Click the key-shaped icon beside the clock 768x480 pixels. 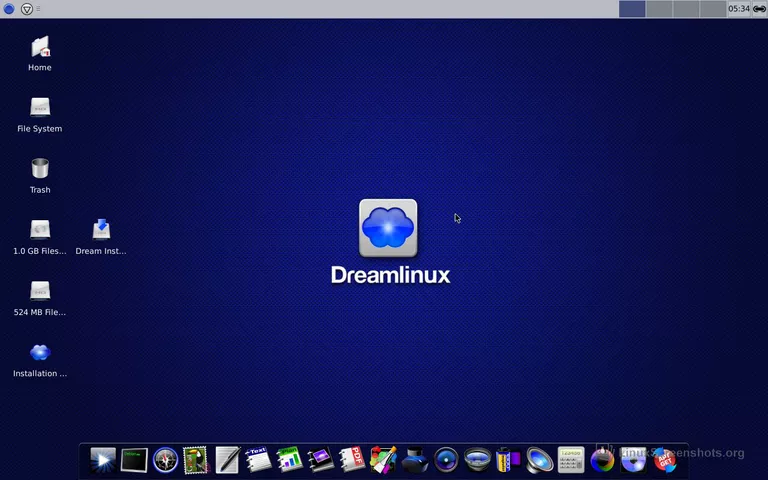coord(759,9)
